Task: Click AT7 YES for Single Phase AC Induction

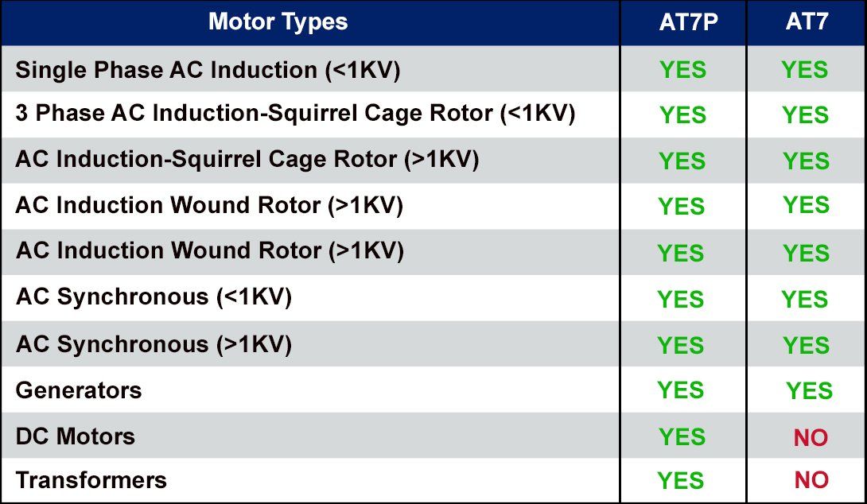Action: click(804, 70)
